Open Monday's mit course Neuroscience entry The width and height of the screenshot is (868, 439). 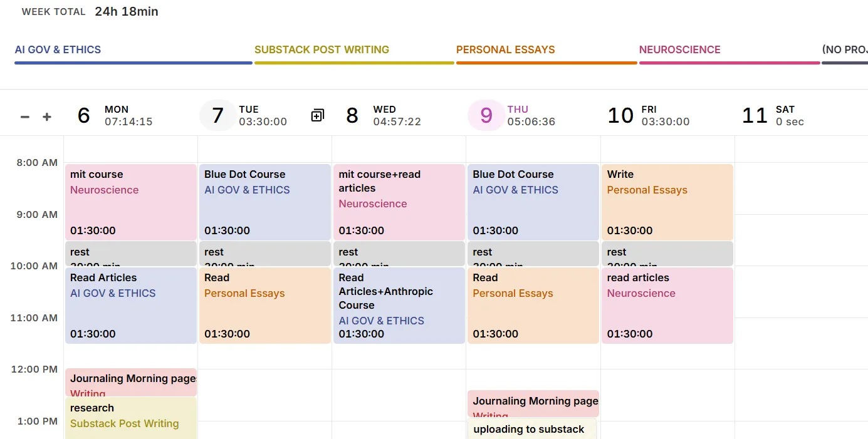[131, 202]
